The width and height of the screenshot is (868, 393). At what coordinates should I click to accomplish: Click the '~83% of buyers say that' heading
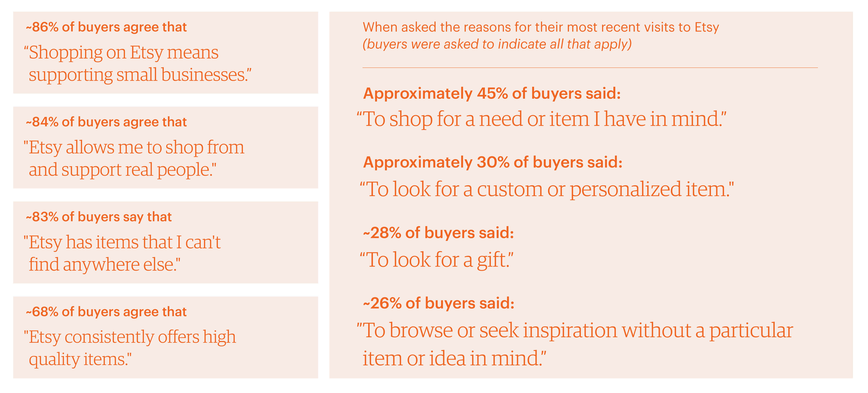99,217
